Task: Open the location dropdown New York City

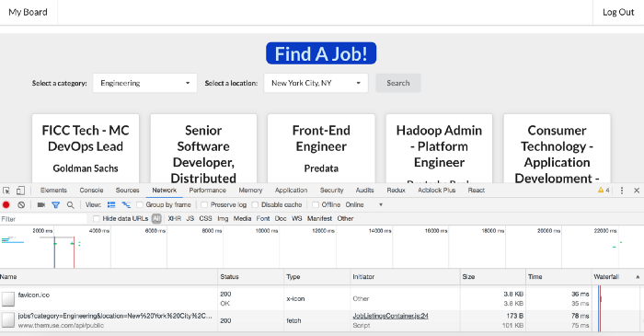Action: click(x=316, y=83)
